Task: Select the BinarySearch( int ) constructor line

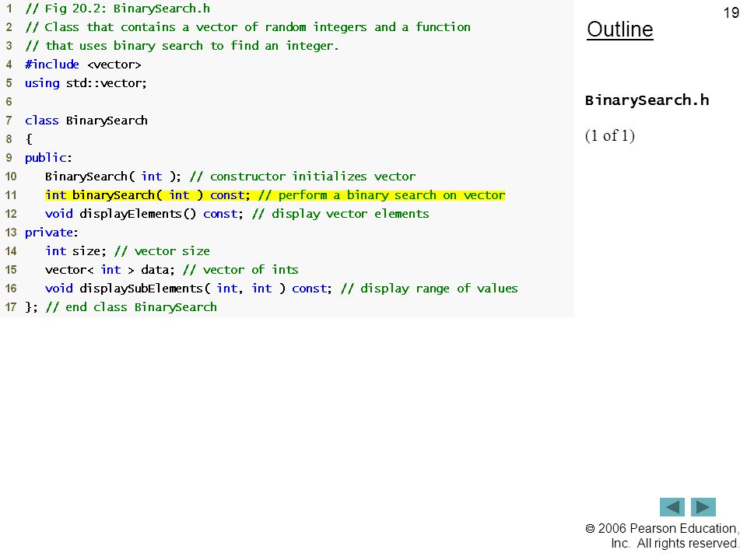Action: click(230, 177)
